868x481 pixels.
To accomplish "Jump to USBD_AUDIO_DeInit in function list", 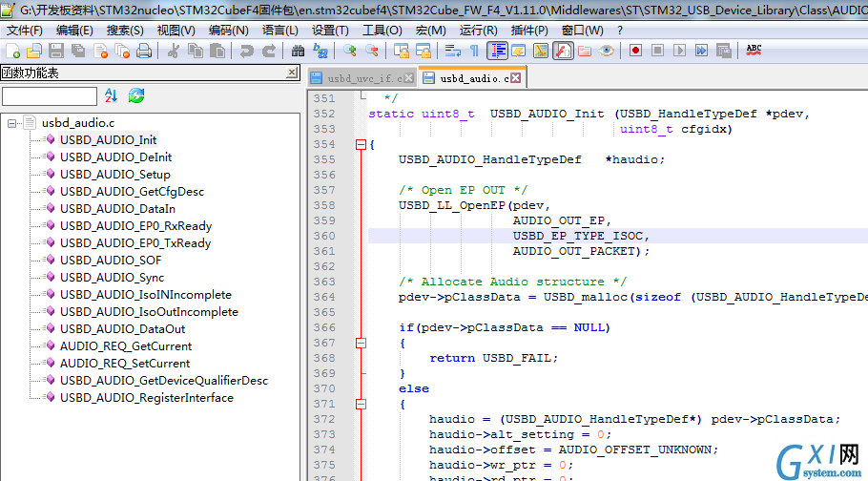I will [115, 157].
